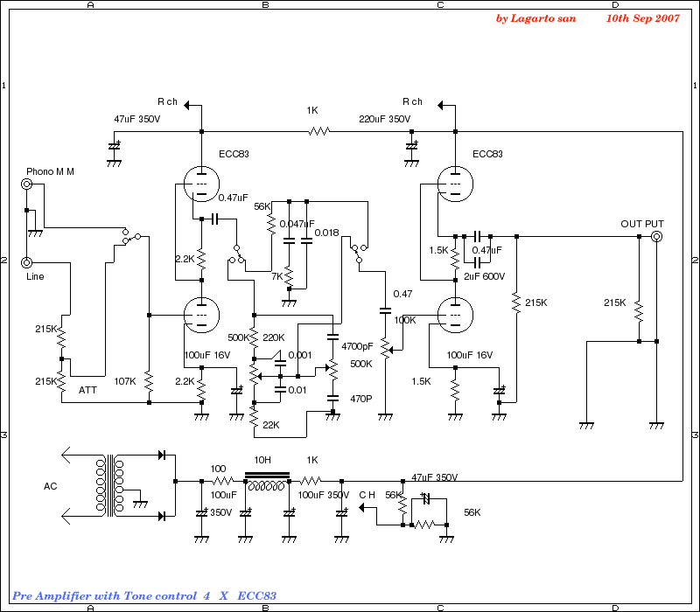
Task: Click the upper rectifier diode near transformer
Action: pos(162,455)
